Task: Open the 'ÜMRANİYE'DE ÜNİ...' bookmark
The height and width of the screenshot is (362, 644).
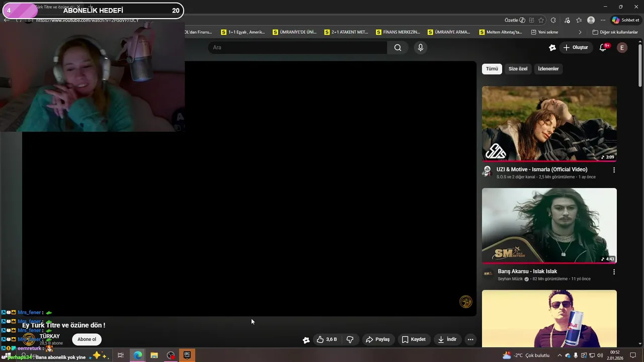Action: pos(295,32)
